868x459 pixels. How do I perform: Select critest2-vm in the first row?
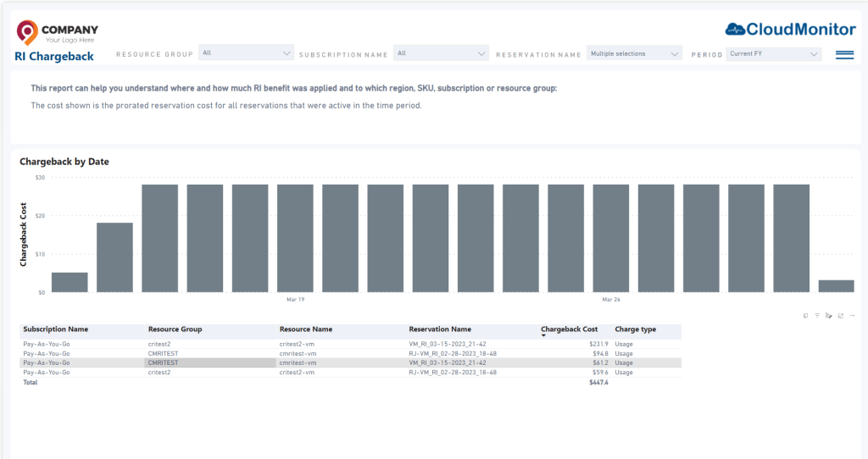tap(297, 344)
